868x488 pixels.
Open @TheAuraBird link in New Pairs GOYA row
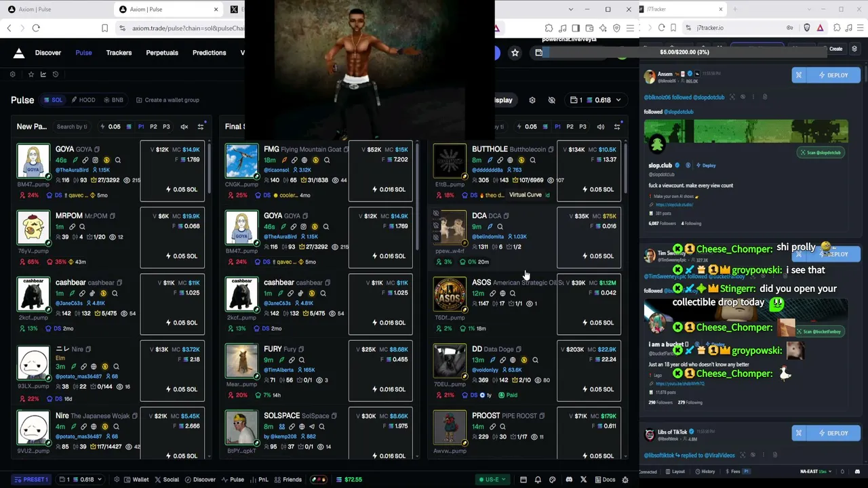(x=72, y=170)
